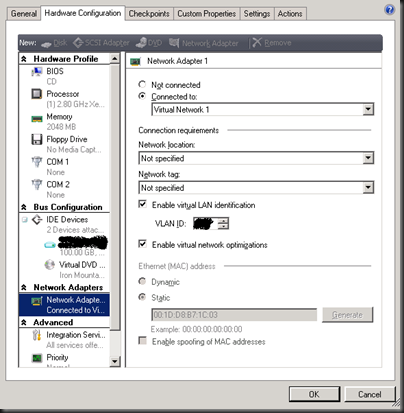Viewport: 404px width, 413px height.
Task: Select the Network Adapter icon in the list
Action: tap(37, 301)
